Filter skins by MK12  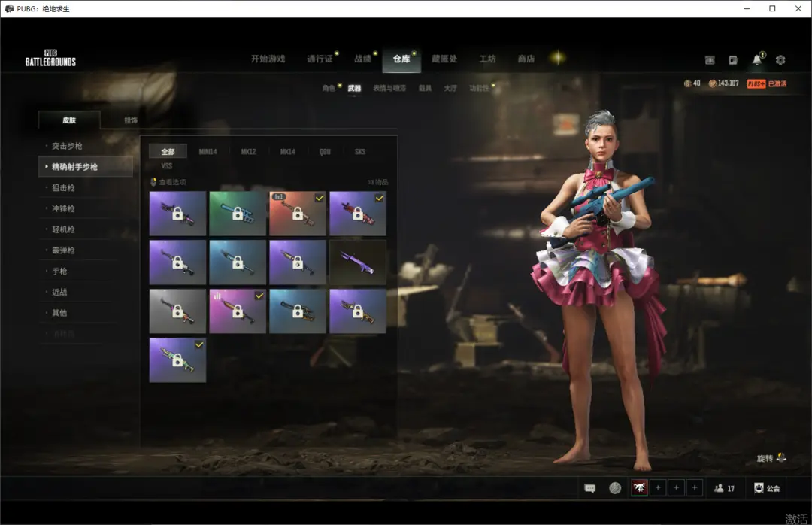click(249, 152)
